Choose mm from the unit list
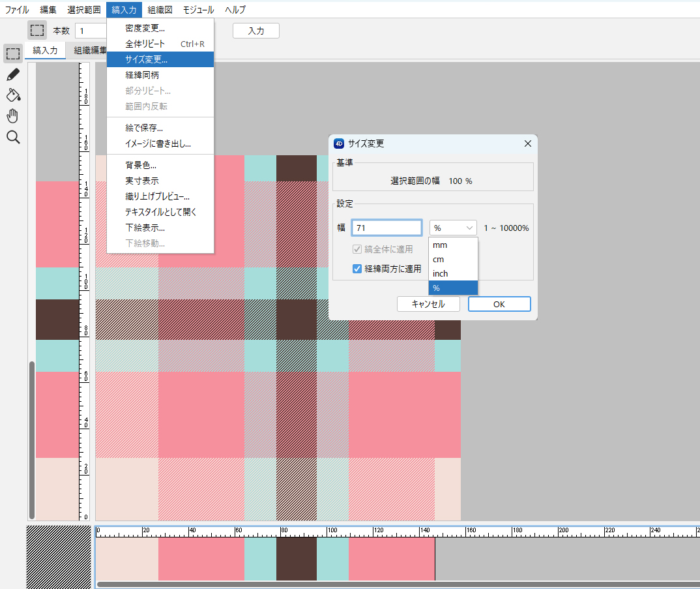 [453, 245]
